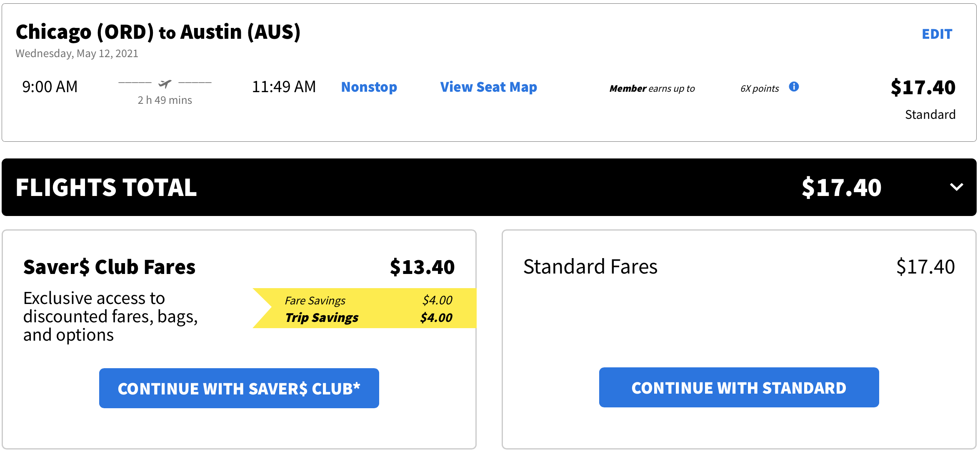Click the yellow Fare Savings banner
This screenshot has height=452, width=980.
[x=365, y=308]
